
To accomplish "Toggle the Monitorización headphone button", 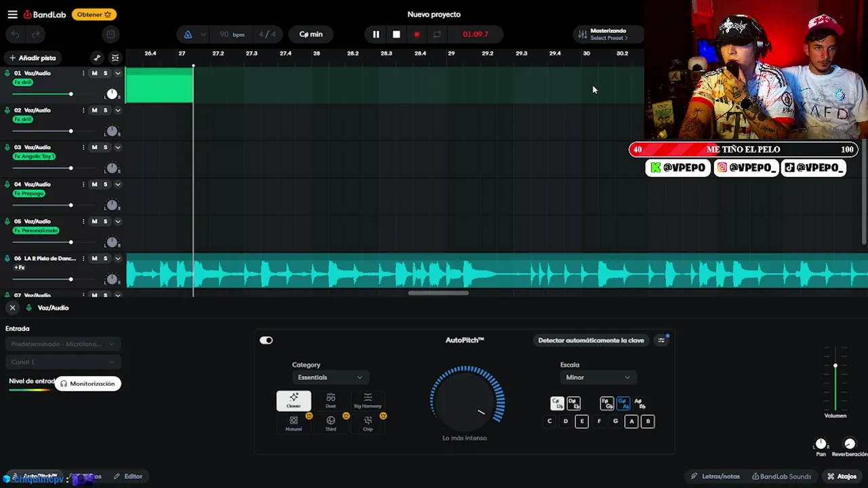I will (x=87, y=384).
